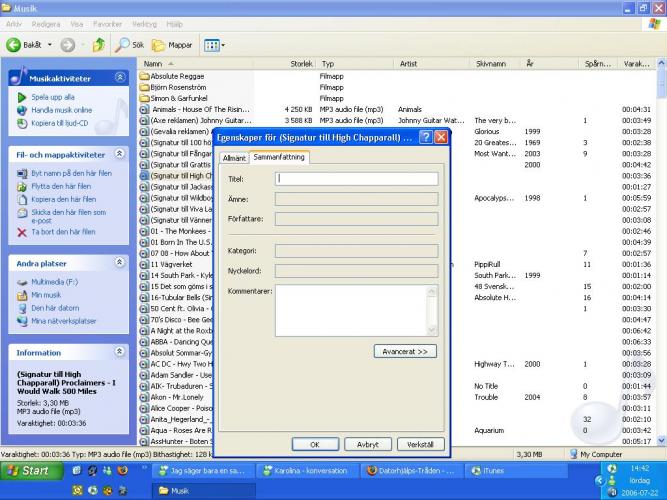Screen dimensions: 667x500
Task: Collapse the Andra platser panel
Action: coord(121,263)
